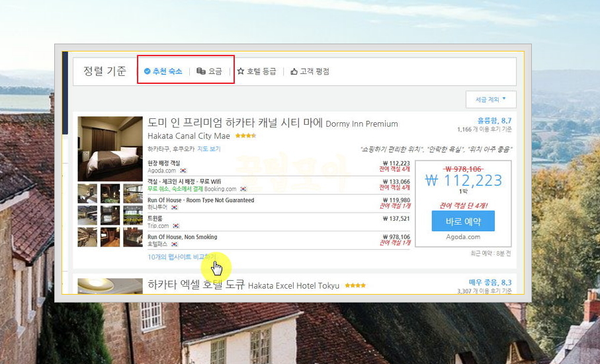Click the 매우 좋음, 8.3 rating
This screenshot has width=600, height=364.
click(x=490, y=282)
